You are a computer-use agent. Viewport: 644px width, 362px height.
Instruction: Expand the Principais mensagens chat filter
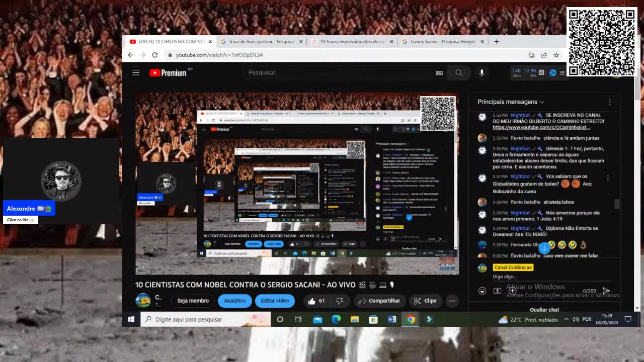coord(511,102)
